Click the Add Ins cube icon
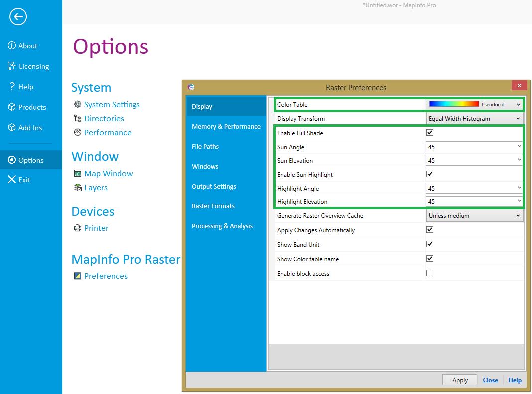The height and width of the screenshot is (394, 532). point(12,127)
